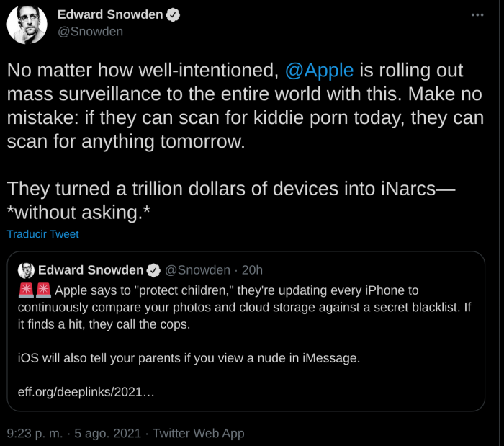Click the verified badge inside the quoted tweet
Image resolution: width=504 pixels, height=446 pixels.
154,270
